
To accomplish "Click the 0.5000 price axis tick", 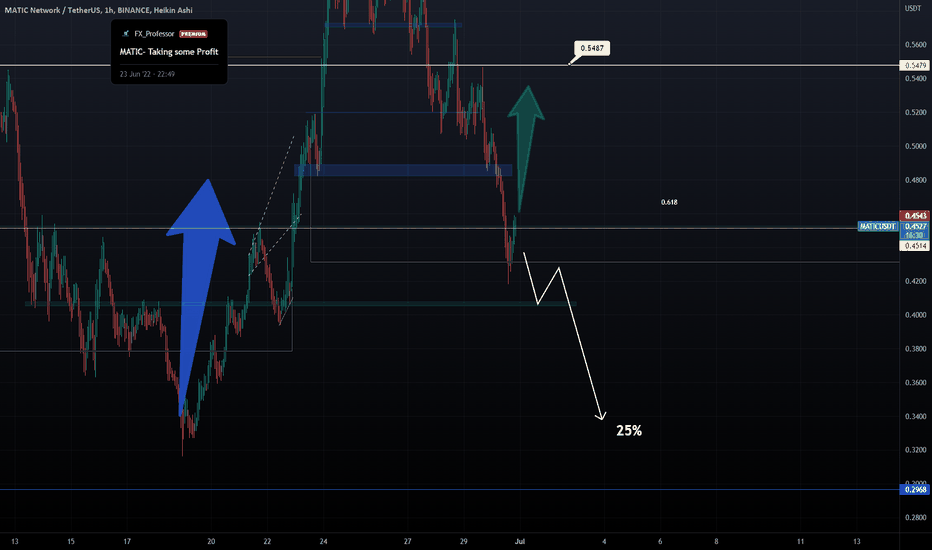I will 915,146.
